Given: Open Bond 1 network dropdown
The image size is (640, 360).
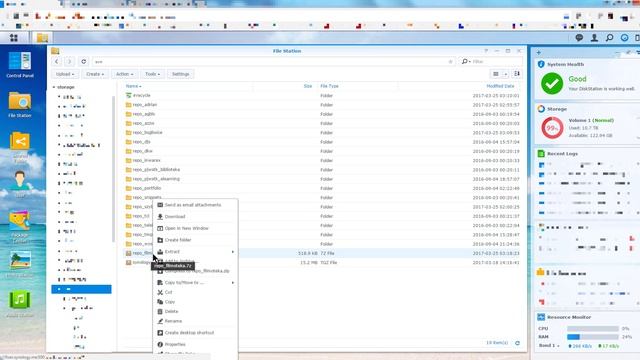Looking at the screenshot, I should point(549,346).
